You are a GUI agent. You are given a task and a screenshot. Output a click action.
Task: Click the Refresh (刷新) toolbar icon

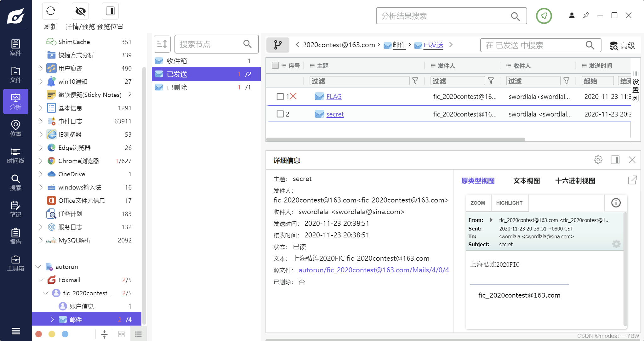coord(50,11)
